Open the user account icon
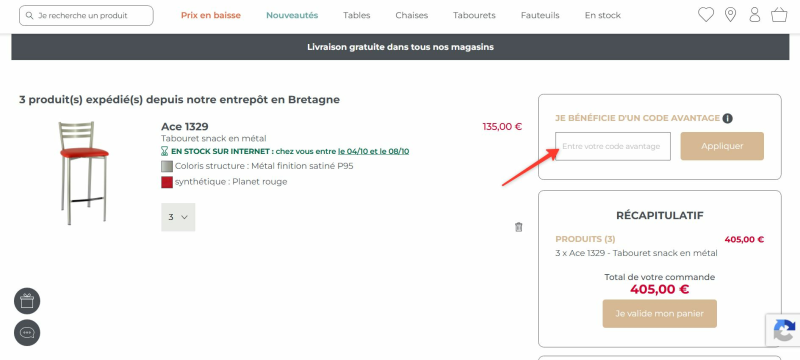Screen dimensions: 800x360 click(x=755, y=15)
